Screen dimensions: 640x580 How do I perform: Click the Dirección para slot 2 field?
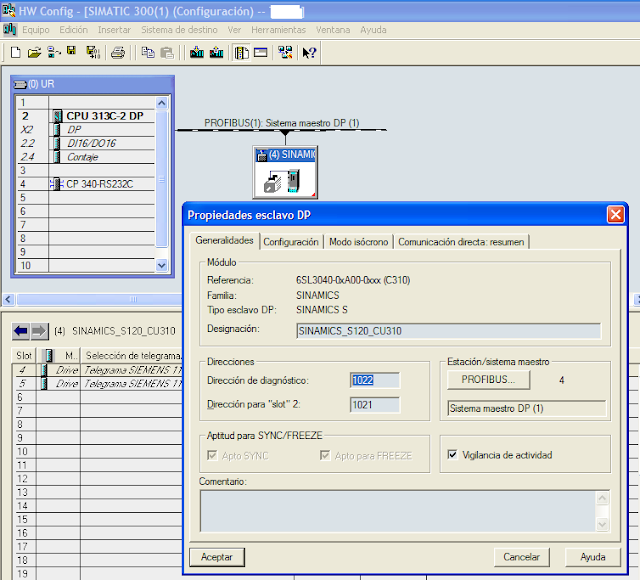pyautogui.click(x=375, y=405)
